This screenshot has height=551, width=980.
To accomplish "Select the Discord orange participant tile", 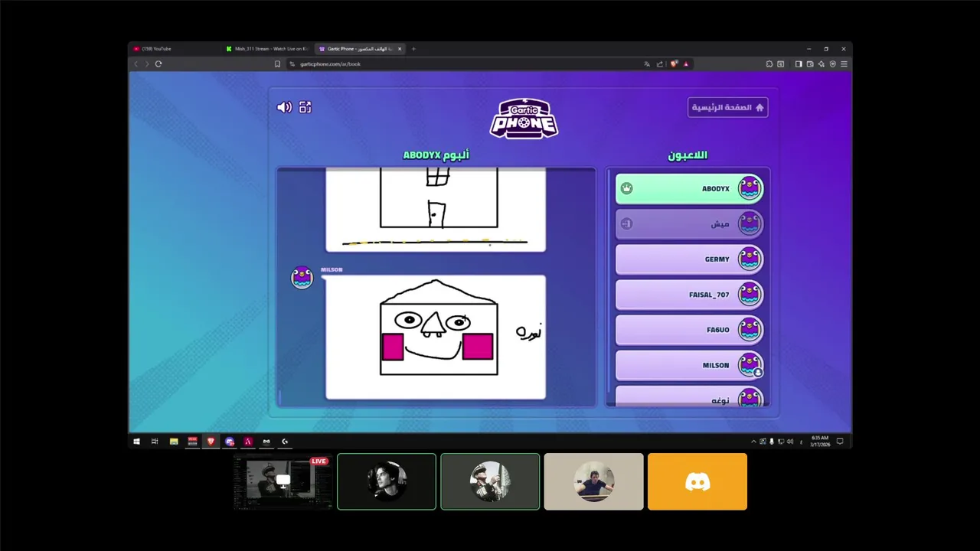I will [697, 481].
